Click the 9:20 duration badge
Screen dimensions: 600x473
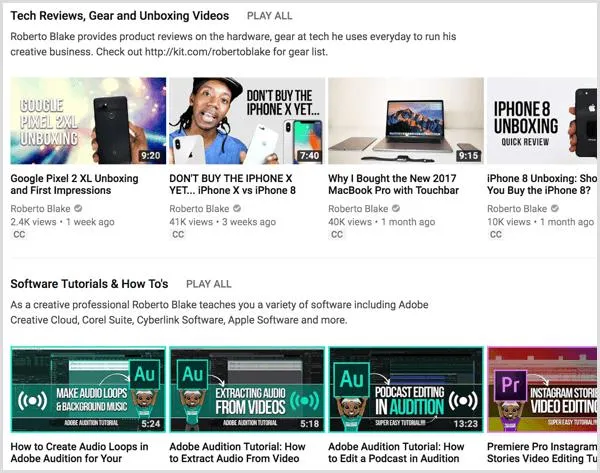(x=150, y=155)
